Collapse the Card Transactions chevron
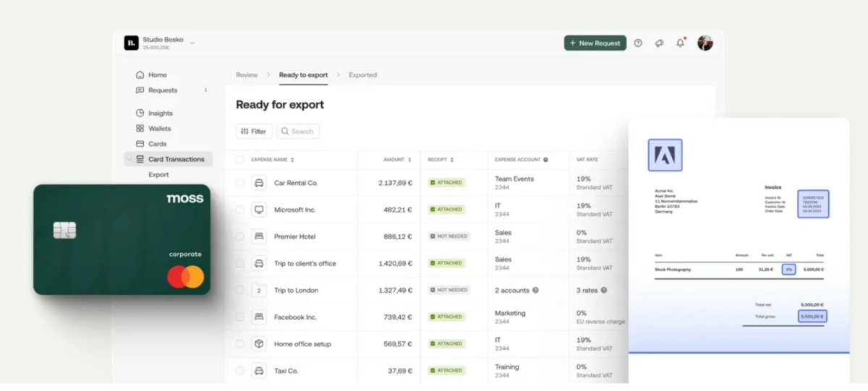 click(129, 159)
